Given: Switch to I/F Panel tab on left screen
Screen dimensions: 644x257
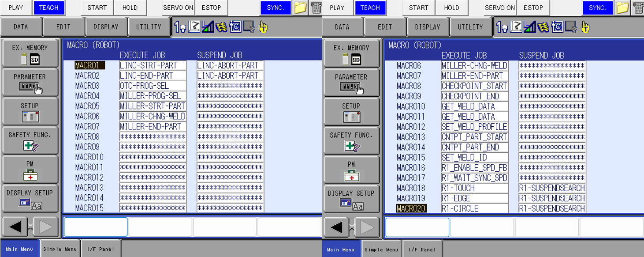Looking at the screenshot, I should [x=101, y=249].
